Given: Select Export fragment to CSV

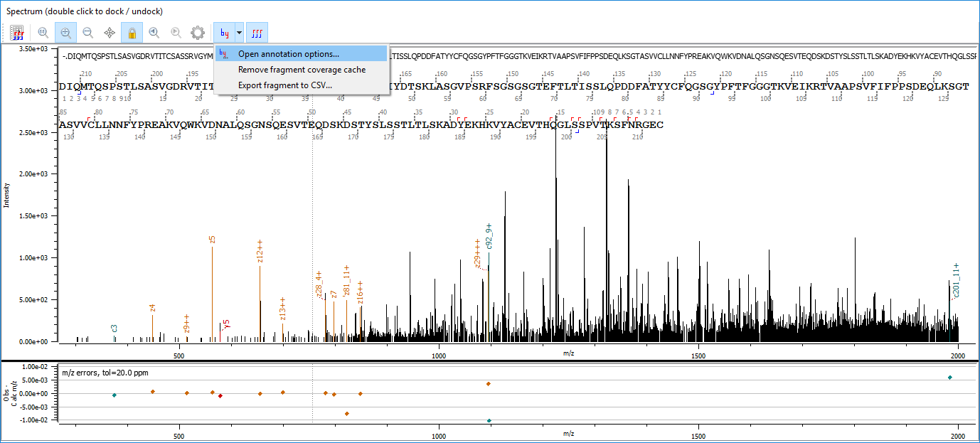Looking at the screenshot, I should tap(302, 85).
